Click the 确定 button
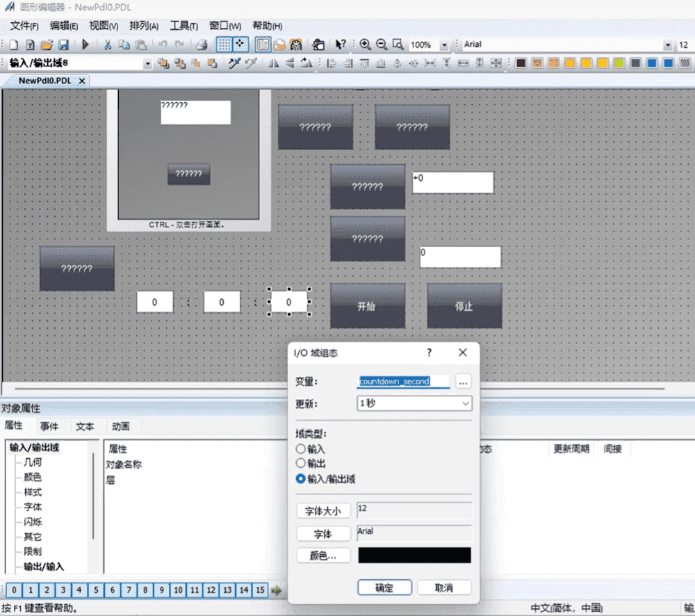Screen dimensions: 695x616 [x=384, y=587]
